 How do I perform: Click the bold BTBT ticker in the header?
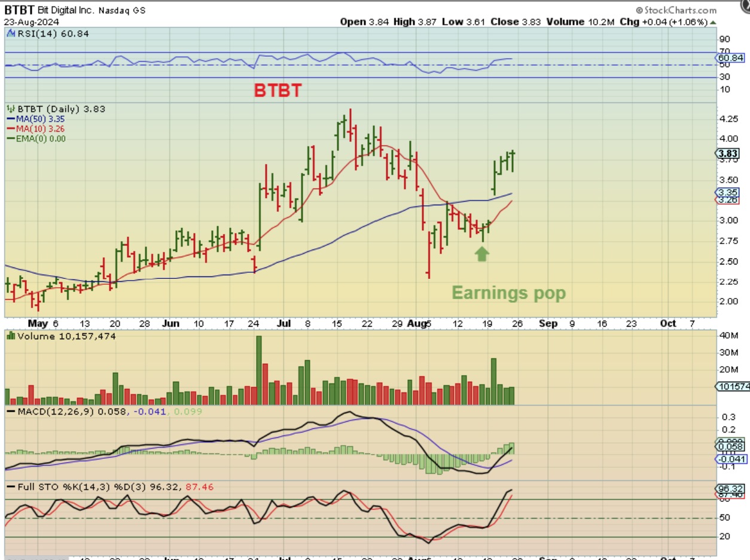(19, 10)
